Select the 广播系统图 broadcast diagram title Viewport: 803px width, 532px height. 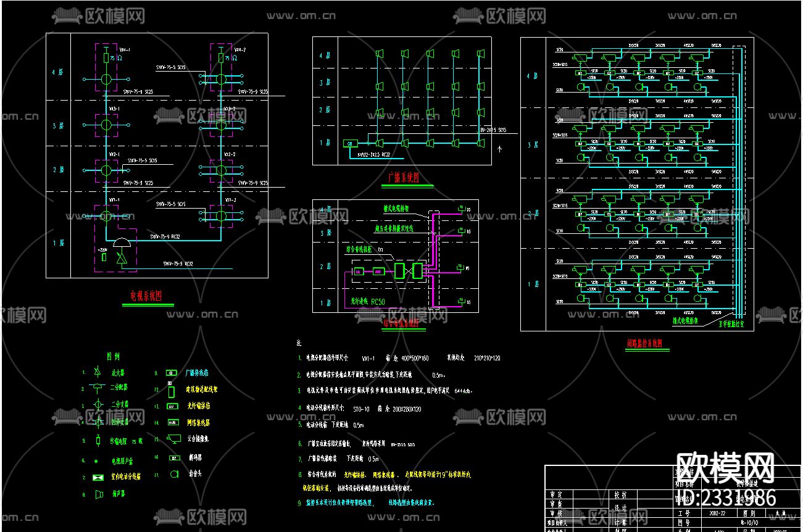(403, 178)
